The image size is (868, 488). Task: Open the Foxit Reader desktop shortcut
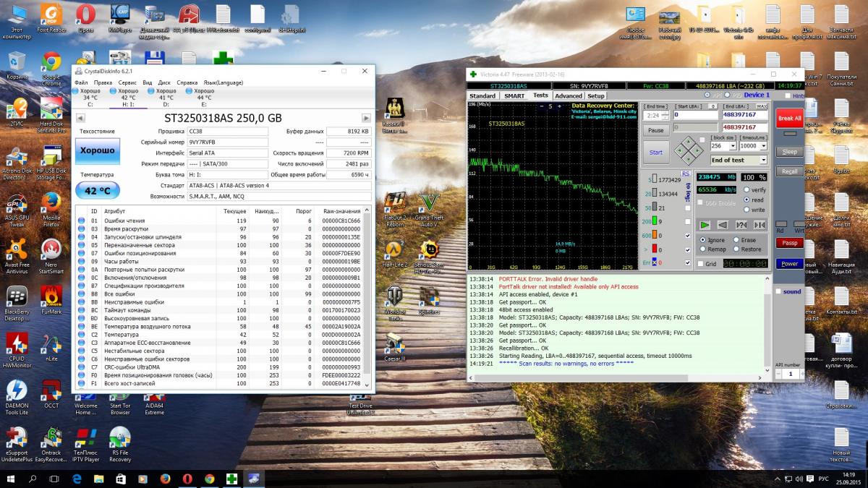51,17
